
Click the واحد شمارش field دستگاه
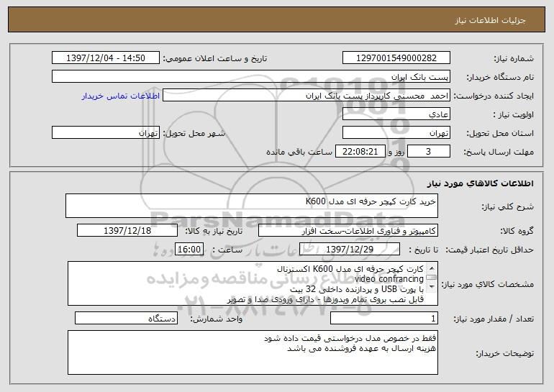point(126,318)
